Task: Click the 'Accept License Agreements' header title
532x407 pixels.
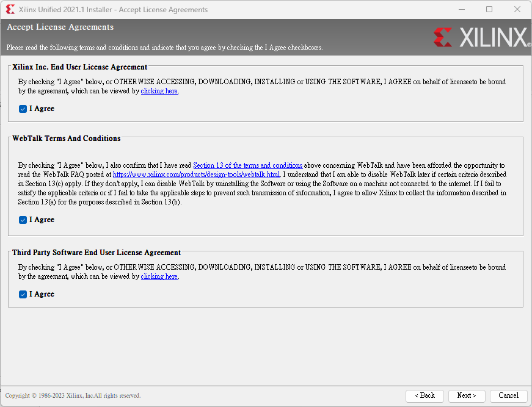Action: 60,27
